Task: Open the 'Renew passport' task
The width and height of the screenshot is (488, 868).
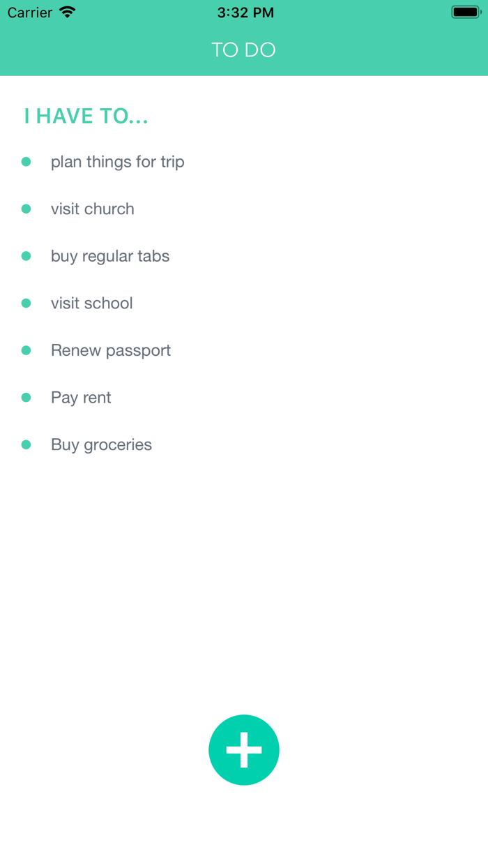Action: point(111,350)
